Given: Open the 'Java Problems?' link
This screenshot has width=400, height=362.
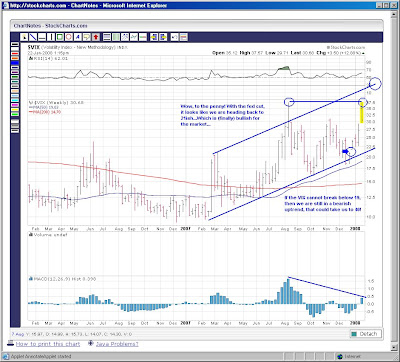Looking at the screenshot, I should (x=117, y=344).
